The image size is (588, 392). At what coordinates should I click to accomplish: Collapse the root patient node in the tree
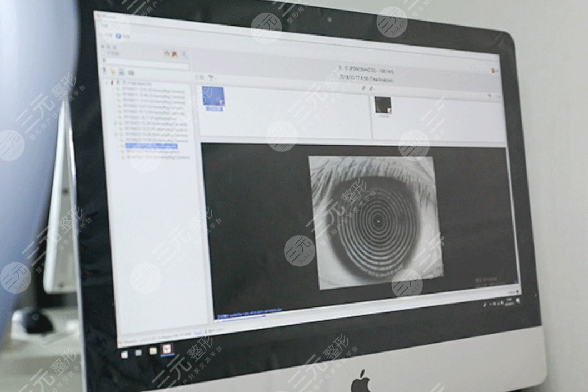107,82
